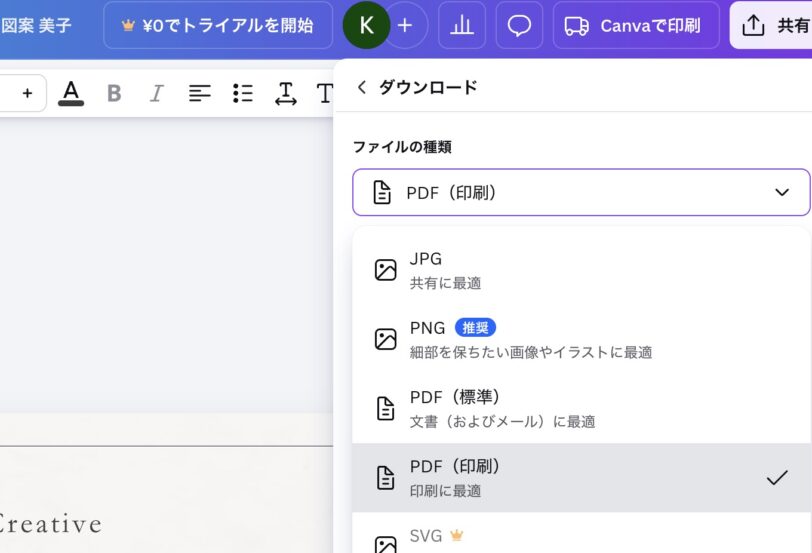
Task: Select PNG 推奨 file type option
Action: click(581, 339)
